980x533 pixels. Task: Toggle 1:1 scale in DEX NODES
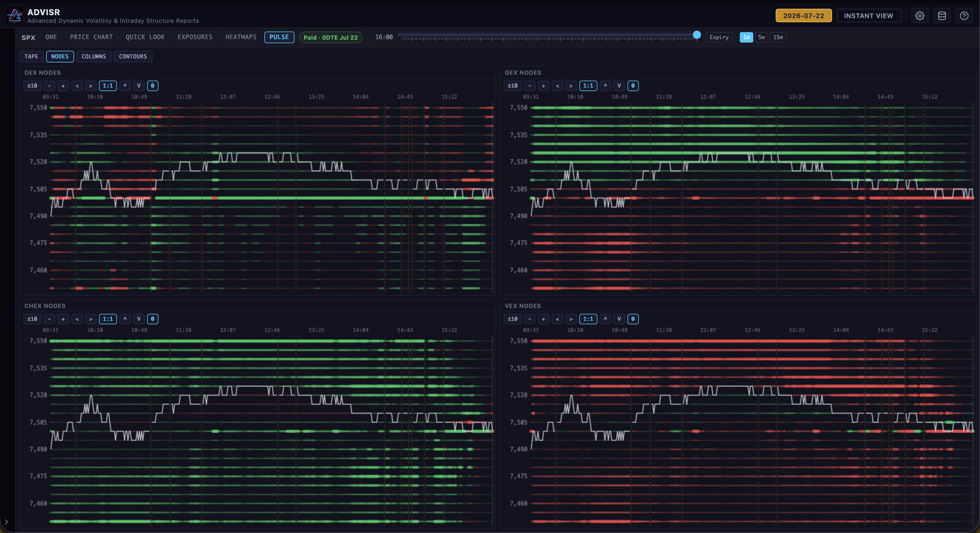tap(108, 86)
